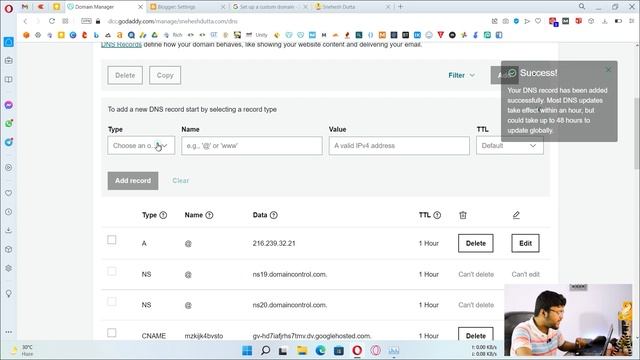Click the weather widget in taskbar
The image size is (640, 360).
click(22, 350)
